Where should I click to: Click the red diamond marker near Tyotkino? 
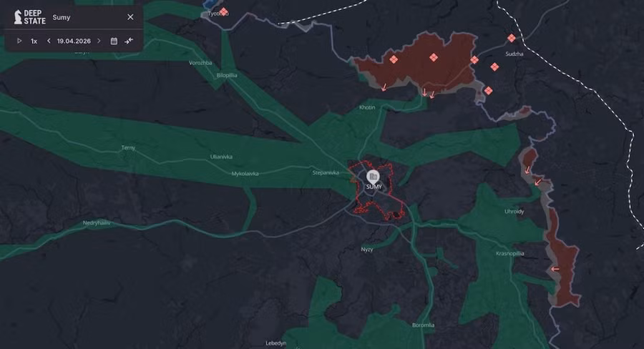click(223, 11)
